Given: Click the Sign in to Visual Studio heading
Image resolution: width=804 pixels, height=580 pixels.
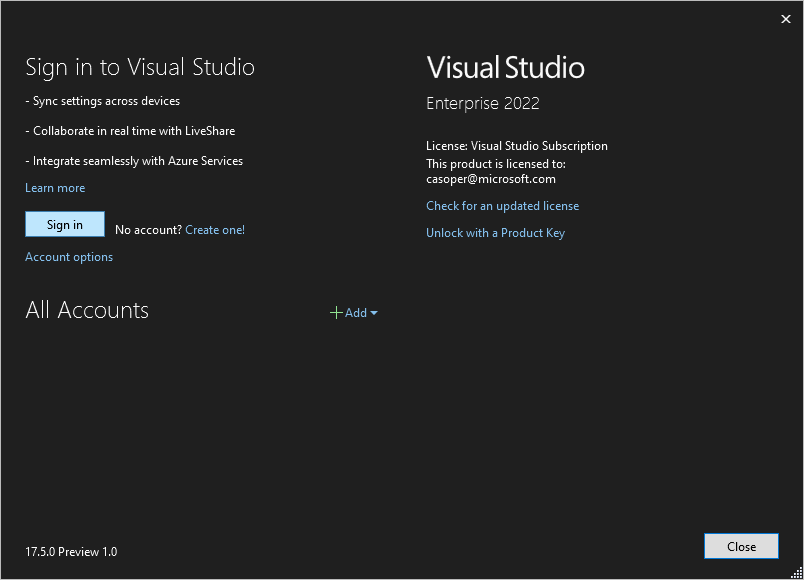Looking at the screenshot, I should (140, 67).
